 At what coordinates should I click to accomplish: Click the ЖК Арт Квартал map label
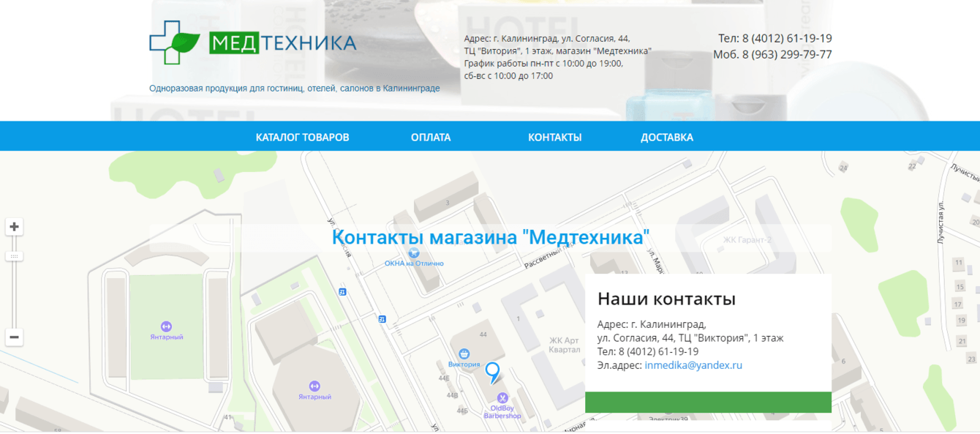coord(564,345)
